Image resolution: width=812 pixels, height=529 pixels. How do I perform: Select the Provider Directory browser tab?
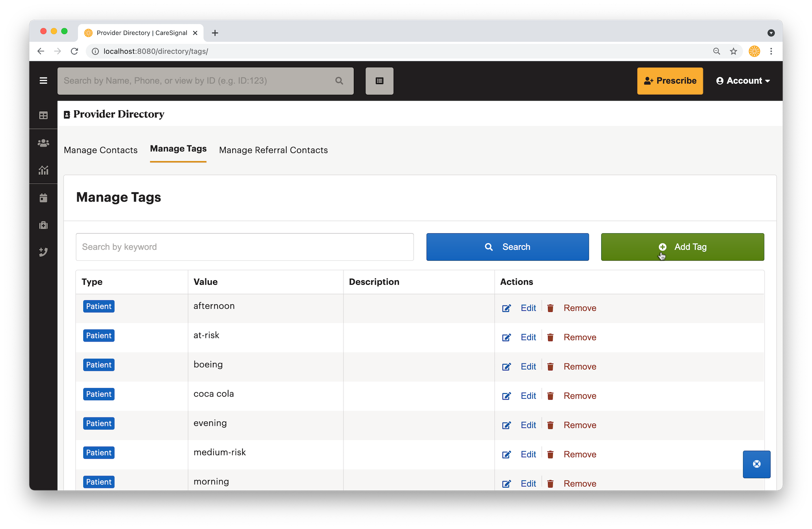tap(141, 33)
